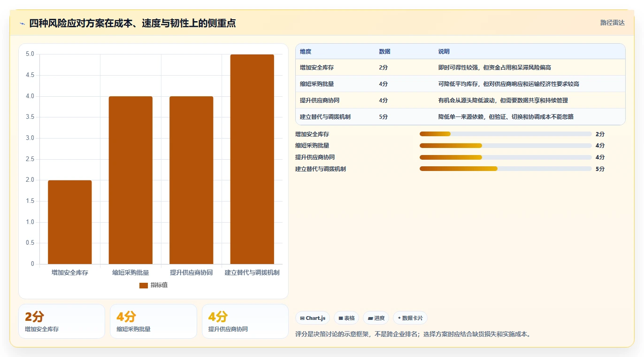
Task: Select the 增加安全库存 table row name cell
Action: click(317, 68)
